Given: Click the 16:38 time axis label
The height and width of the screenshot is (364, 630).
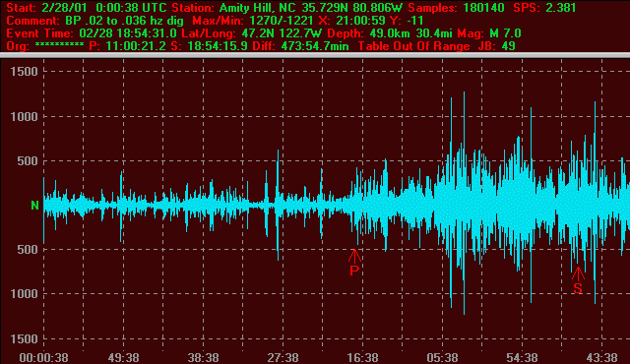Looking at the screenshot, I should [x=363, y=357].
